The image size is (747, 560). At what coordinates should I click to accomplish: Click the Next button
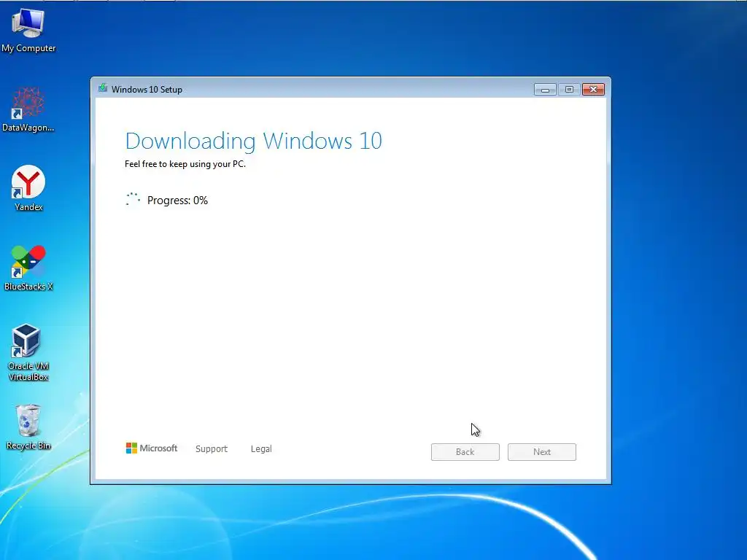click(542, 452)
